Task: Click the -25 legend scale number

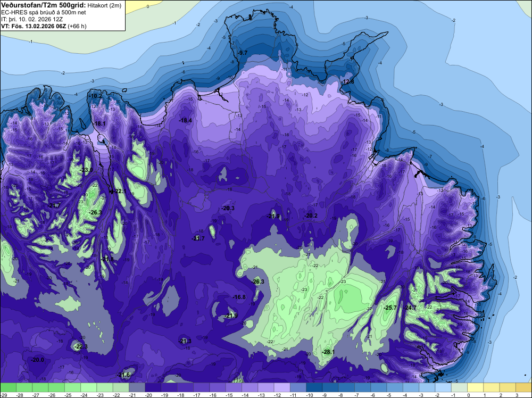Action: (x=68, y=395)
